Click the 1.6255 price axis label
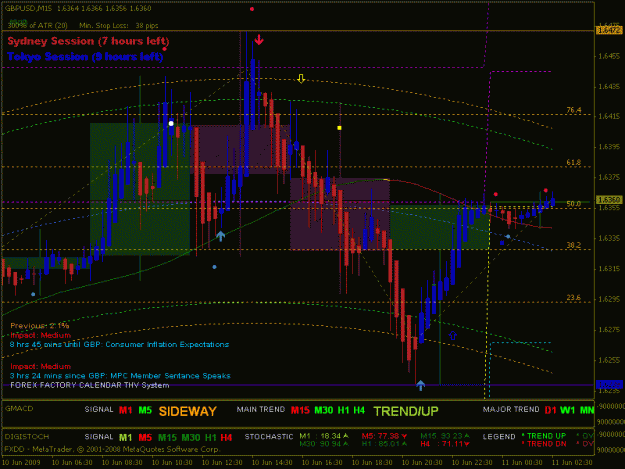The image size is (625, 469). pos(609,360)
